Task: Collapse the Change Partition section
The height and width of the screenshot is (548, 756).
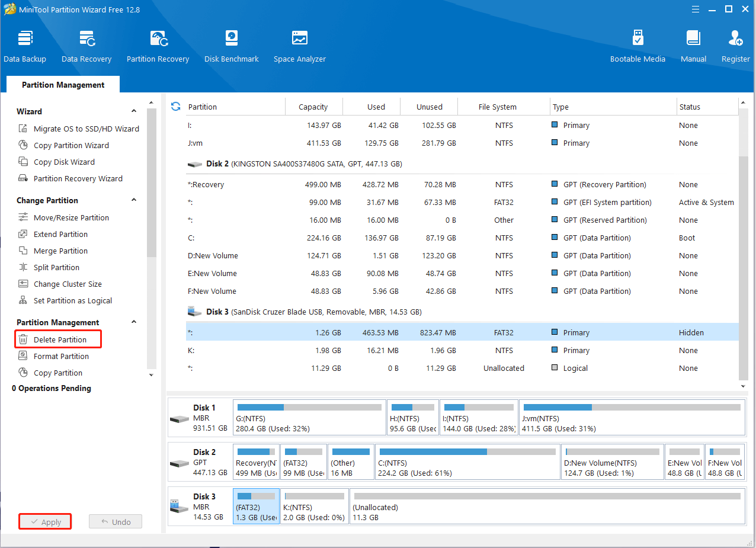Action: click(134, 200)
